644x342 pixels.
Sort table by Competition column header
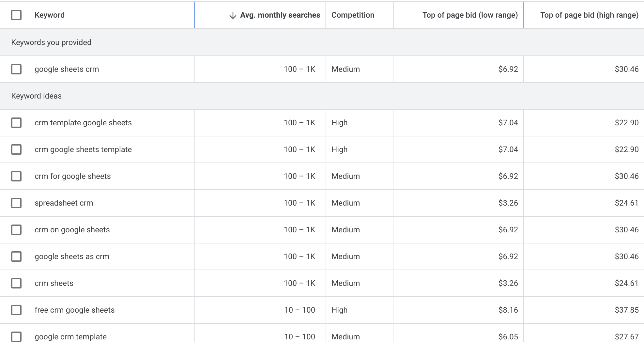coord(353,15)
